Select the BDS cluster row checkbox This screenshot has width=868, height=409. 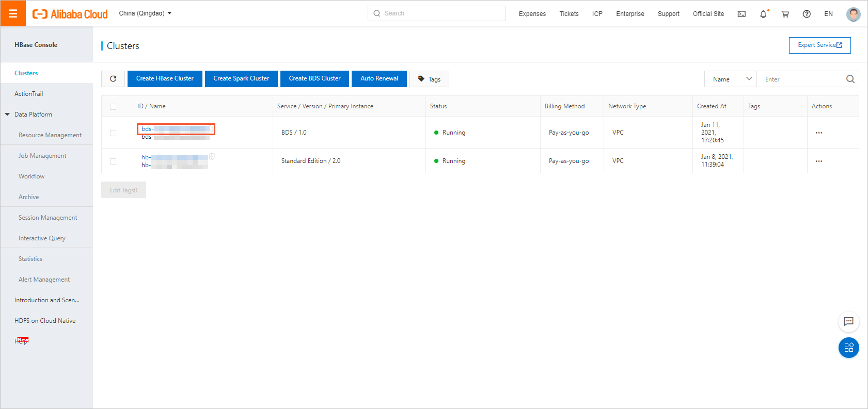click(113, 133)
